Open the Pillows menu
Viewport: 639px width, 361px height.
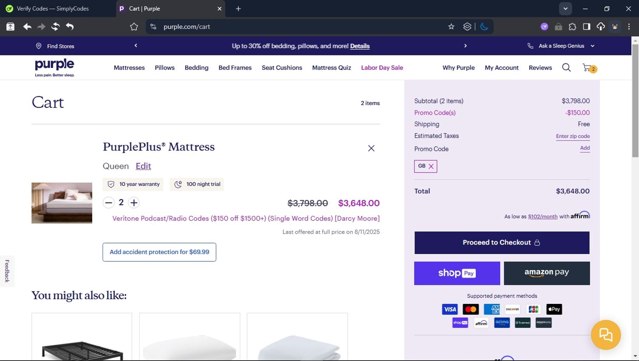(165, 68)
